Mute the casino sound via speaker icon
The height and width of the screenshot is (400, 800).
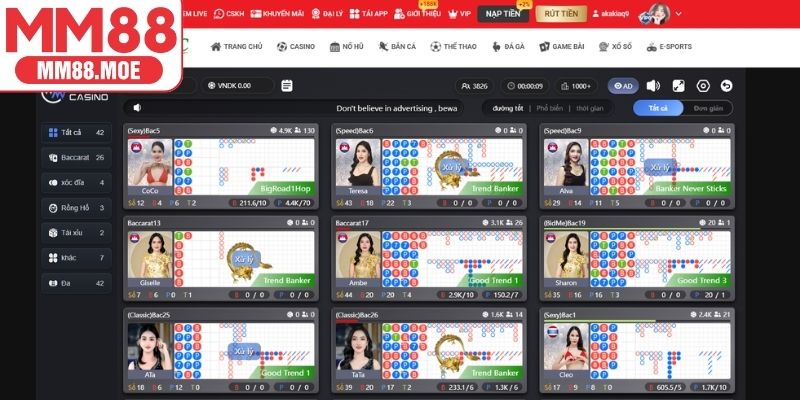click(653, 86)
